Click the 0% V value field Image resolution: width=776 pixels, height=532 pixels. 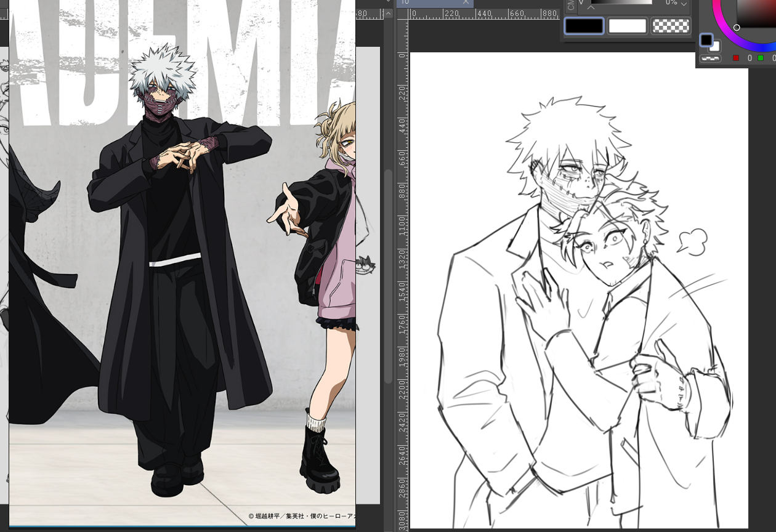pyautogui.click(x=671, y=3)
